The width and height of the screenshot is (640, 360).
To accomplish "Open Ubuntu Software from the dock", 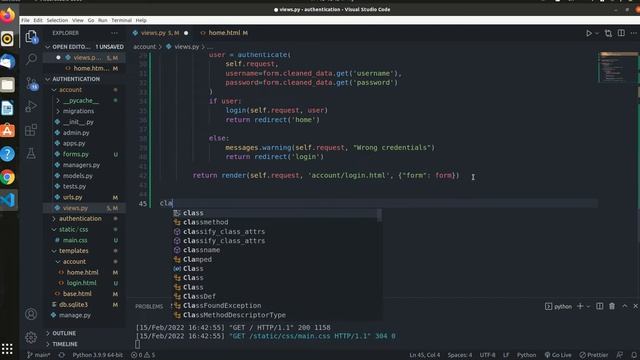I will click(8, 131).
